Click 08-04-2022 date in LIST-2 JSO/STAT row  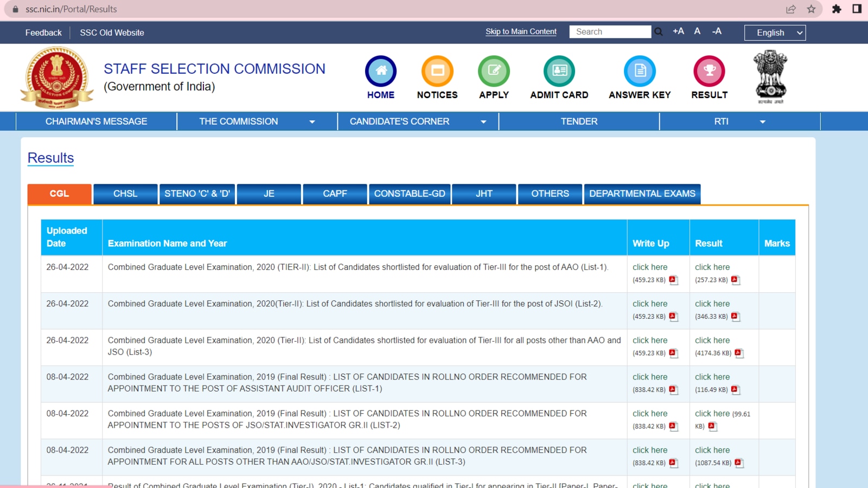pos(67,414)
